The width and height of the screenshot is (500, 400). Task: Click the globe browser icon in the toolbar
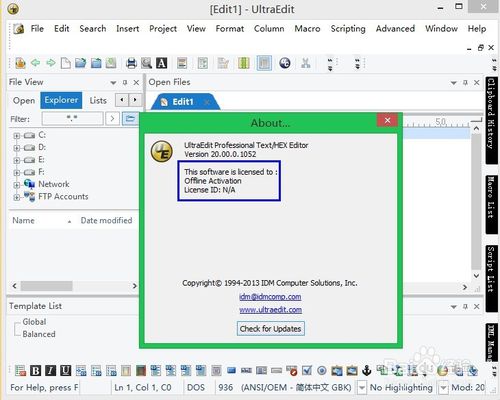pyautogui.click(x=285, y=63)
